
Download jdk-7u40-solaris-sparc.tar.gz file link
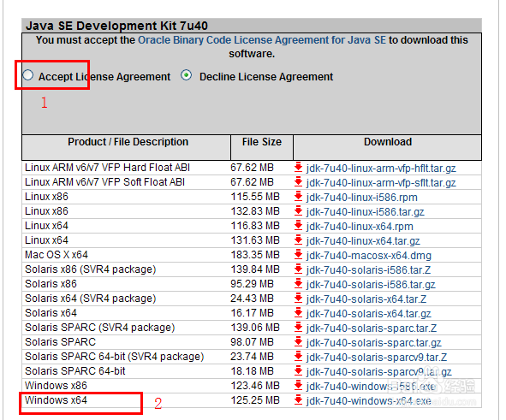coord(373,342)
